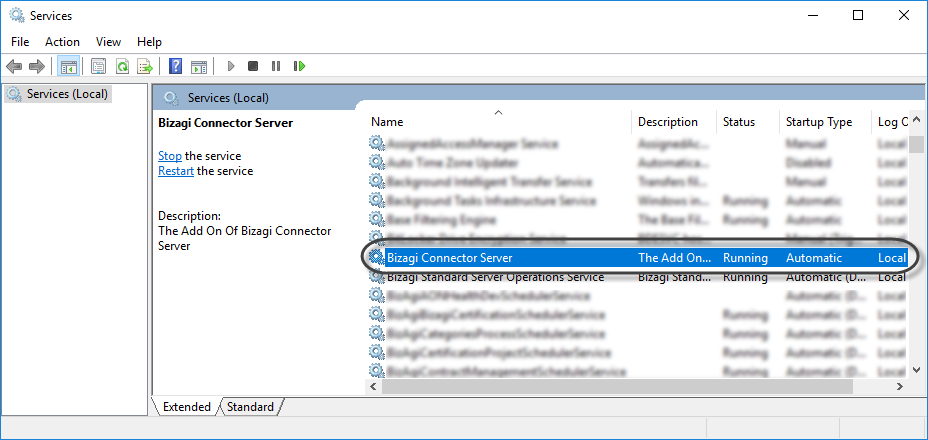Select Services (Local) in the console tree

coord(58,94)
